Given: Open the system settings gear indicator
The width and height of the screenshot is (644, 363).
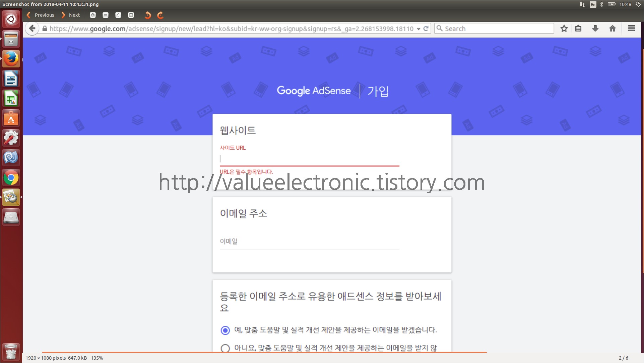Looking at the screenshot, I should click(x=638, y=4).
